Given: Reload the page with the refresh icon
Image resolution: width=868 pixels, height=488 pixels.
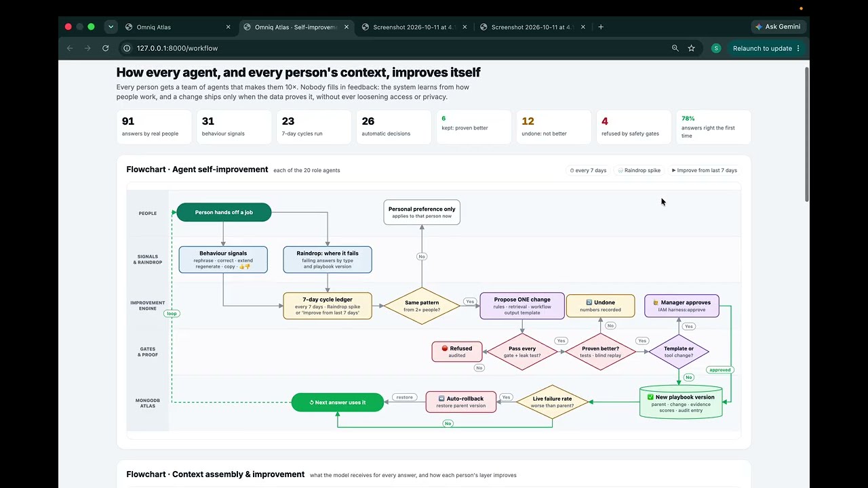Looking at the screenshot, I should (x=105, y=48).
